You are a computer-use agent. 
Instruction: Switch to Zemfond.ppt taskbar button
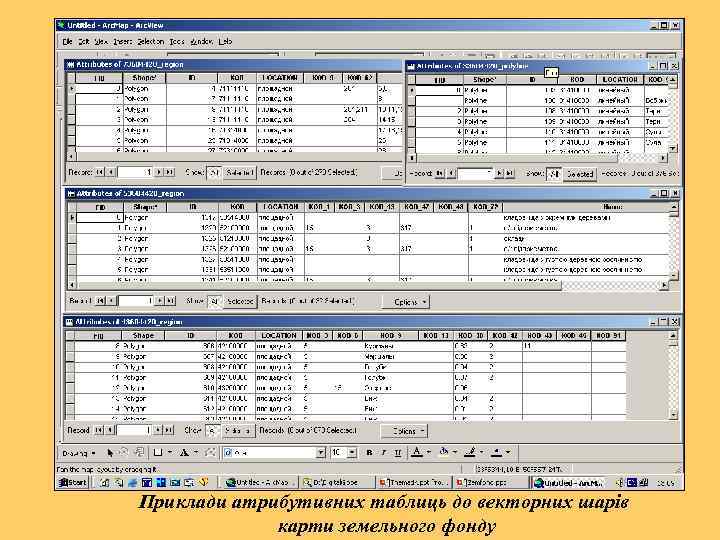(490, 483)
